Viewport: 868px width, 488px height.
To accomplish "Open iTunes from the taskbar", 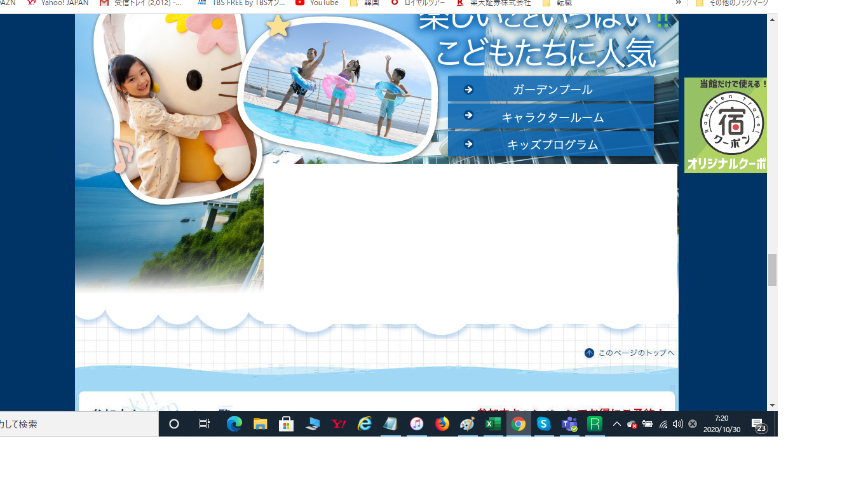I will [x=417, y=424].
